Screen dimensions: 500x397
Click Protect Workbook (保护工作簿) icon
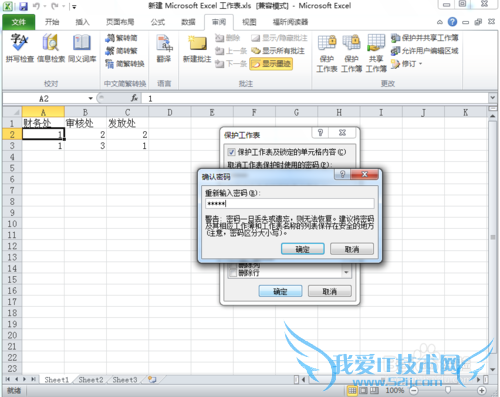tap(351, 53)
